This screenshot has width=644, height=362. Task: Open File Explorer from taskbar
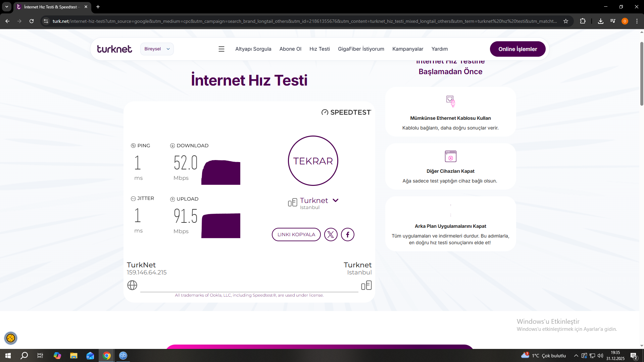click(73, 356)
